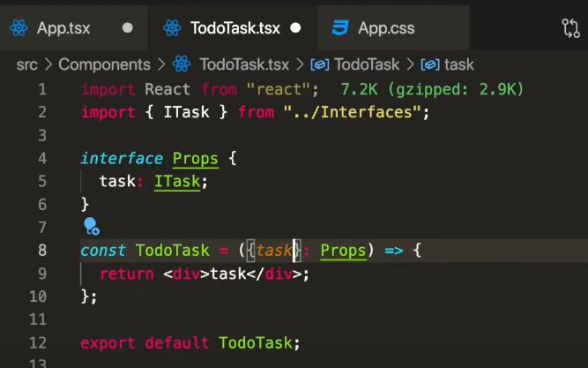Select the task symbol breadcrumb

[x=459, y=64]
